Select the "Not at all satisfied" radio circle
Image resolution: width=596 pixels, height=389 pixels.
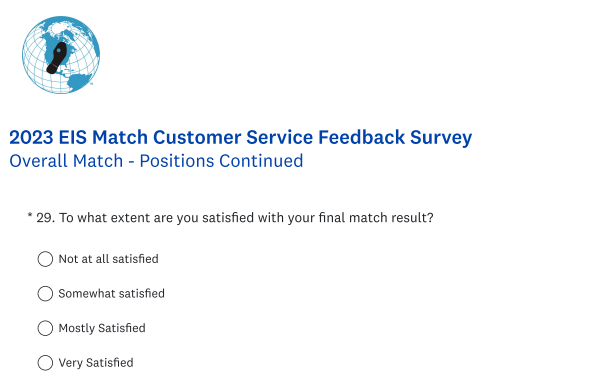coord(45,259)
